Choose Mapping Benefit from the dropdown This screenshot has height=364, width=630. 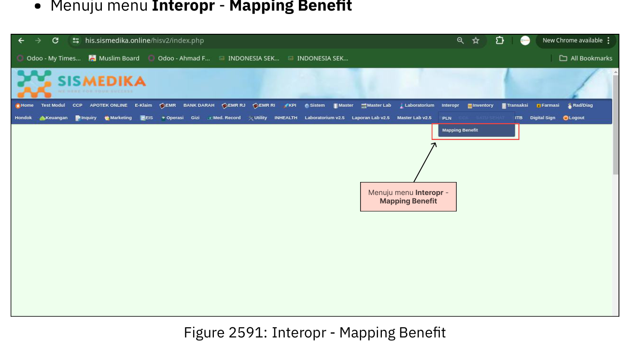476,130
